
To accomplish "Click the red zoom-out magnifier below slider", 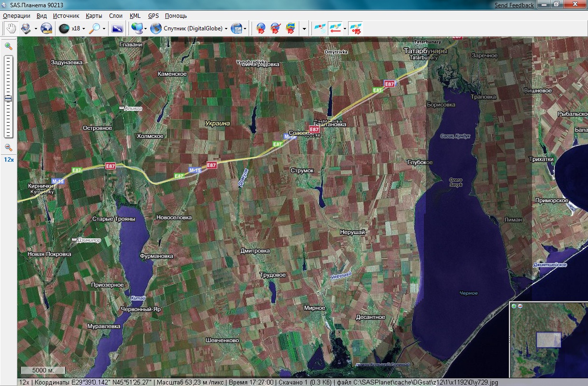I will pyautogui.click(x=8, y=148).
